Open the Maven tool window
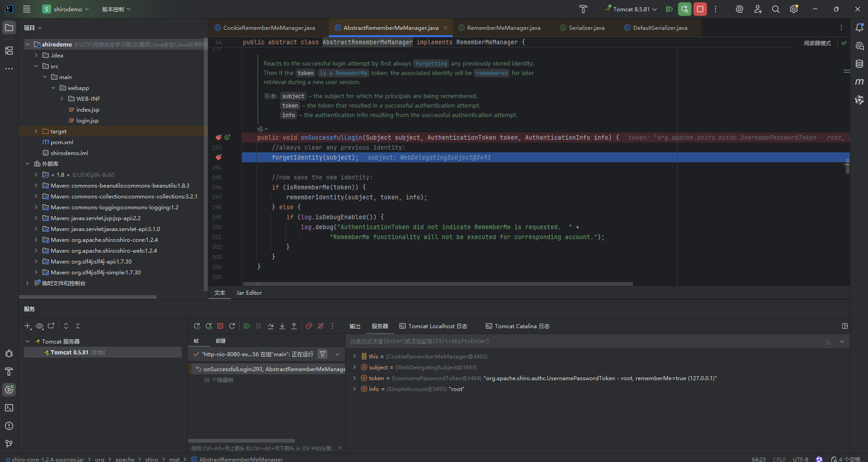868x462 pixels. coord(859,82)
